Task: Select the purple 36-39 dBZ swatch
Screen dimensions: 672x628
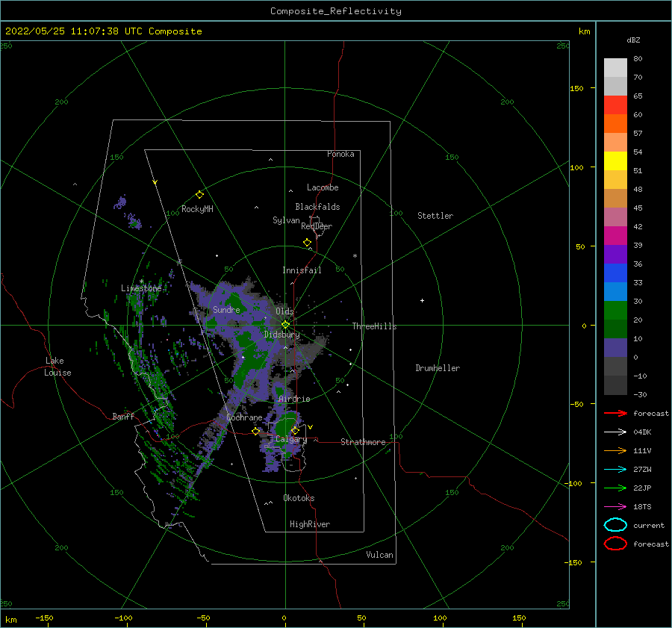Action: 615,255
